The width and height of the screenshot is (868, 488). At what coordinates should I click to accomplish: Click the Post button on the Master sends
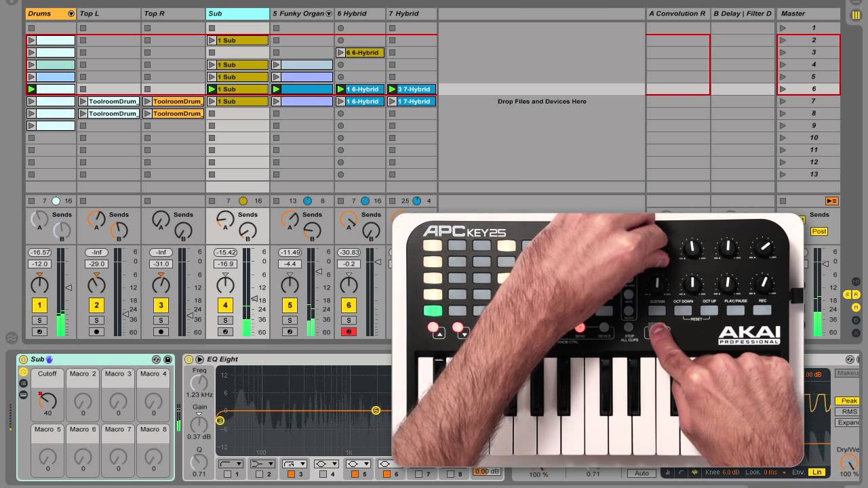coord(819,231)
